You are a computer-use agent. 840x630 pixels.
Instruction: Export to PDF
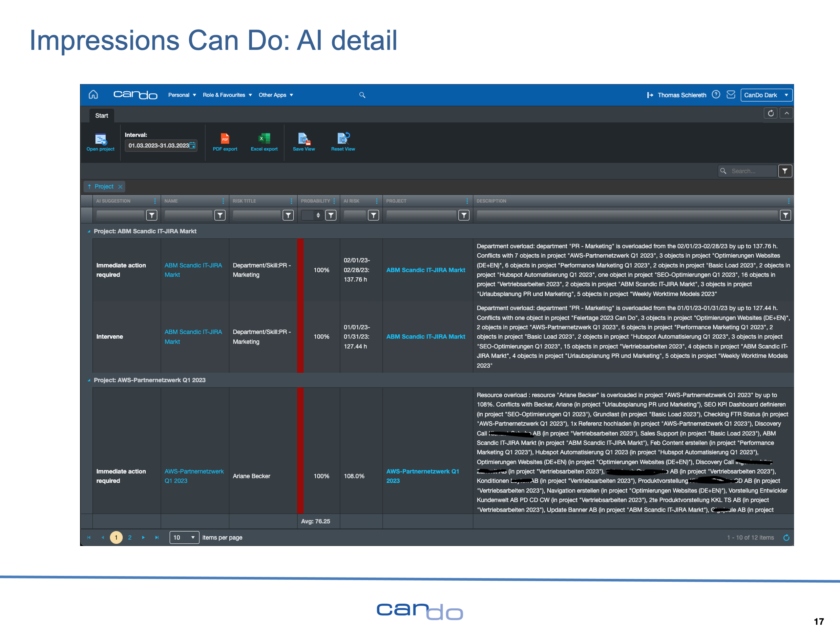tap(225, 142)
